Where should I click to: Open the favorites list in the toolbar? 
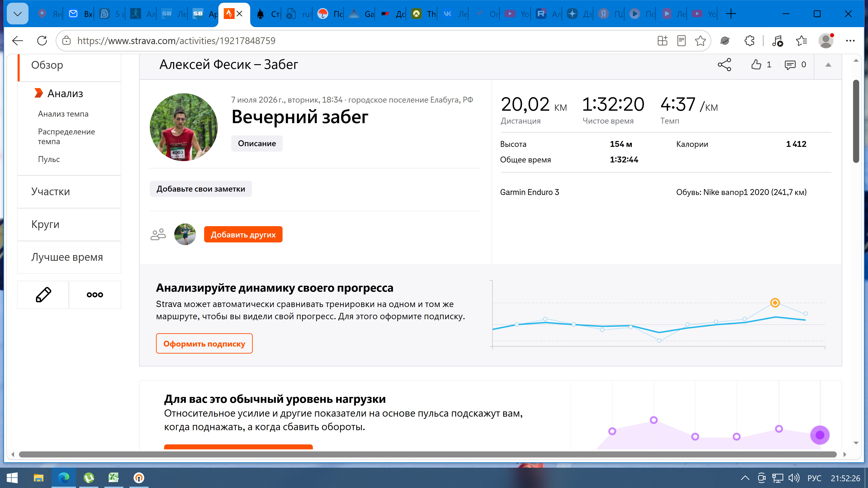tap(801, 41)
